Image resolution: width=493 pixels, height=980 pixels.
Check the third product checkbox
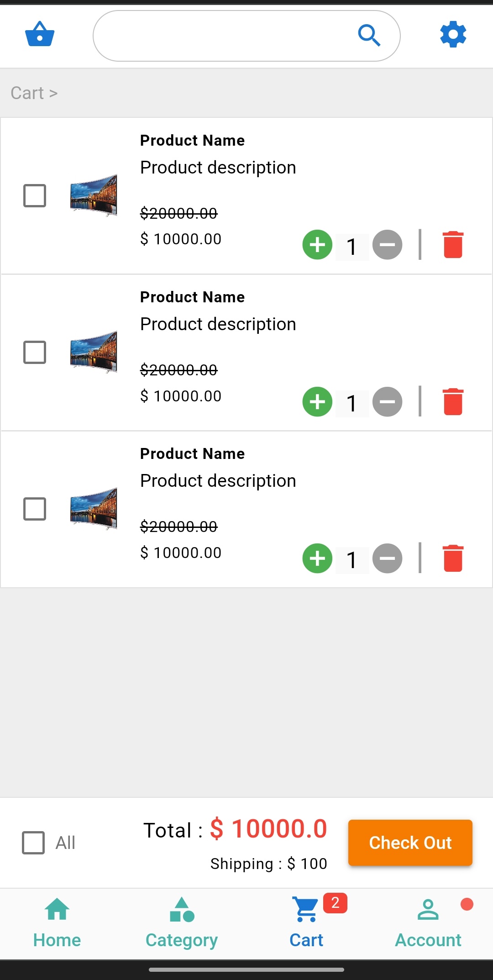tap(35, 509)
